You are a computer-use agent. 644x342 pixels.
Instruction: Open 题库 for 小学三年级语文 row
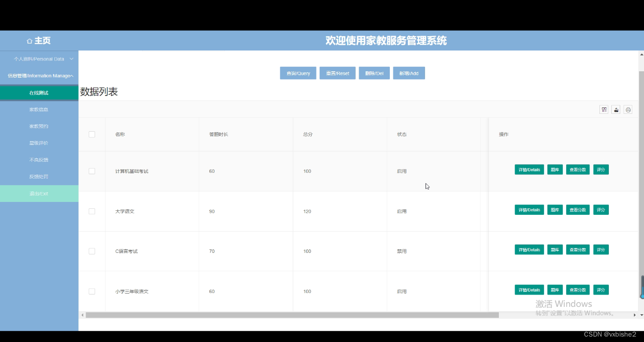(x=555, y=290)
